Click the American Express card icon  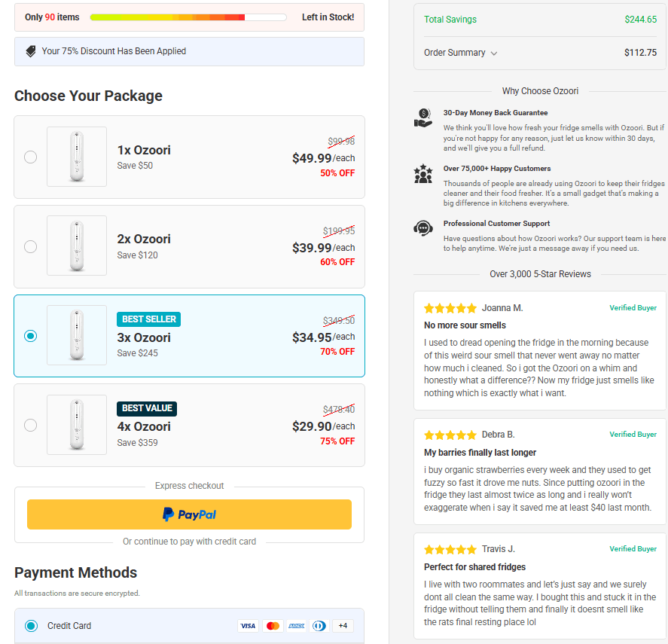point(297,626)
